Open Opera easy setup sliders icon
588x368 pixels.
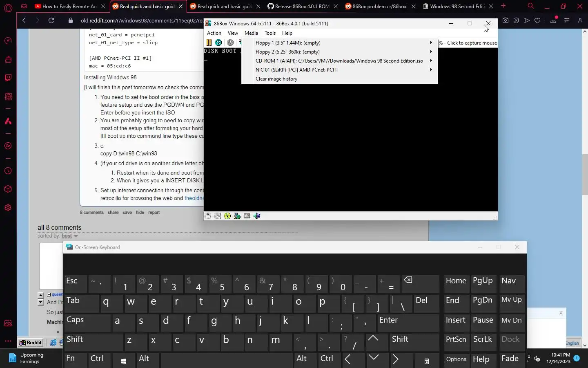click(x=567, y=20)
